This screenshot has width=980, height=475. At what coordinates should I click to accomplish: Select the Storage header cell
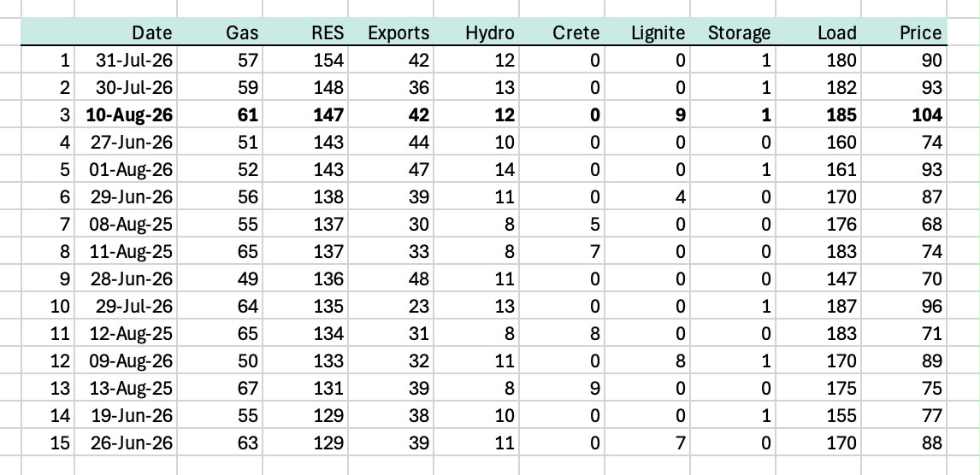coord(733,32)
